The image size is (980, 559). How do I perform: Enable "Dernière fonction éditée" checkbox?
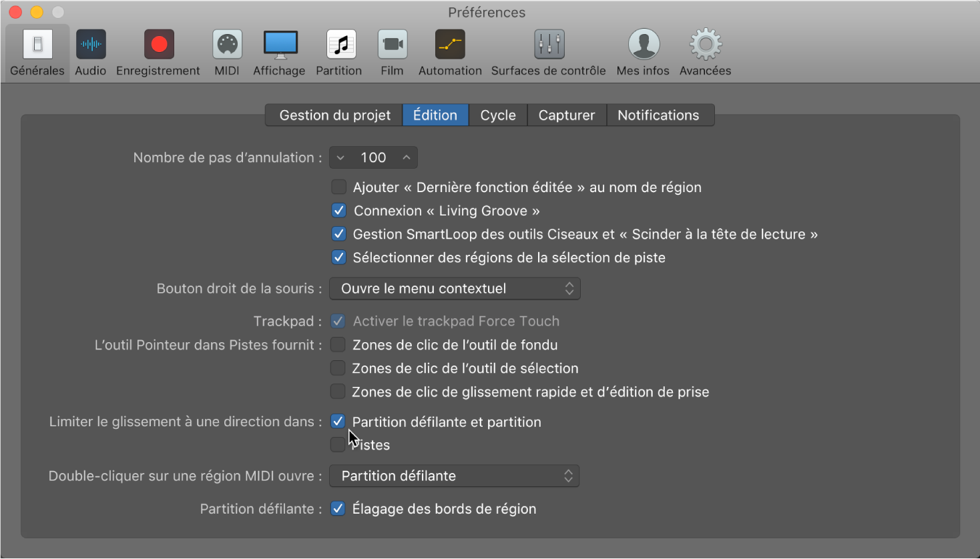(x=339, y=187)
